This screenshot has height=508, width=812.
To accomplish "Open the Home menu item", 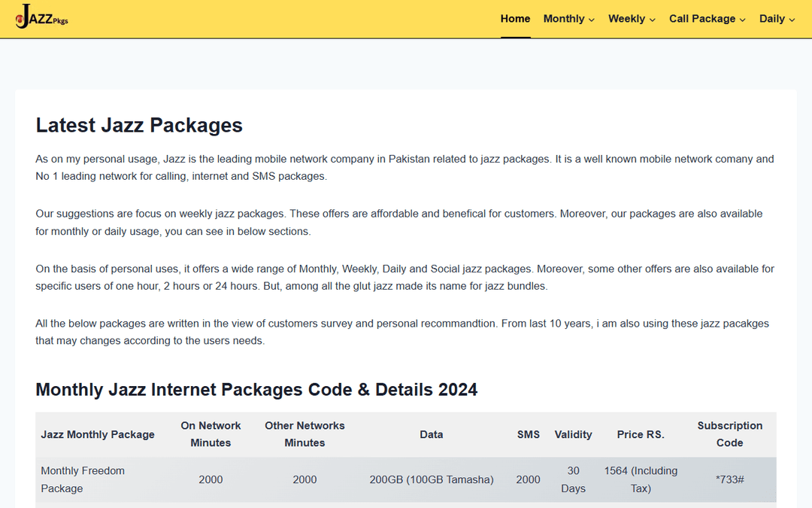I will (515, 19).
